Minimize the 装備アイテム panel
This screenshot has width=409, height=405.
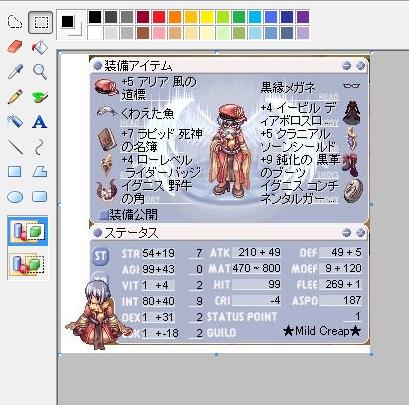coord(347,66)
